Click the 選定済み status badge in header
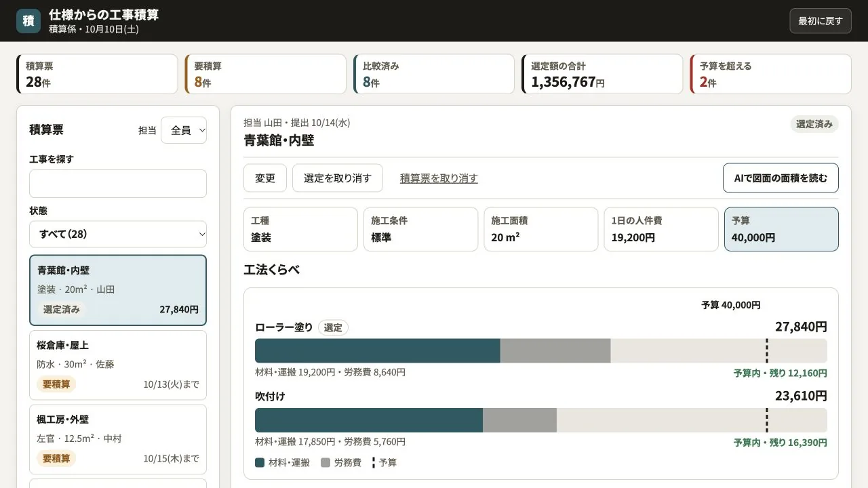Screen dimensions: 868x488 (814, 124)
